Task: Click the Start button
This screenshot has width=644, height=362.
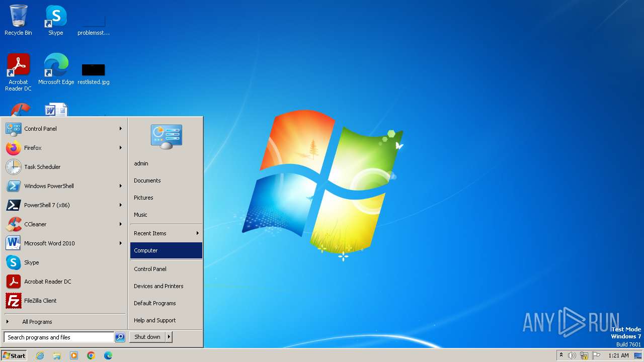Action: coord(14,355)
